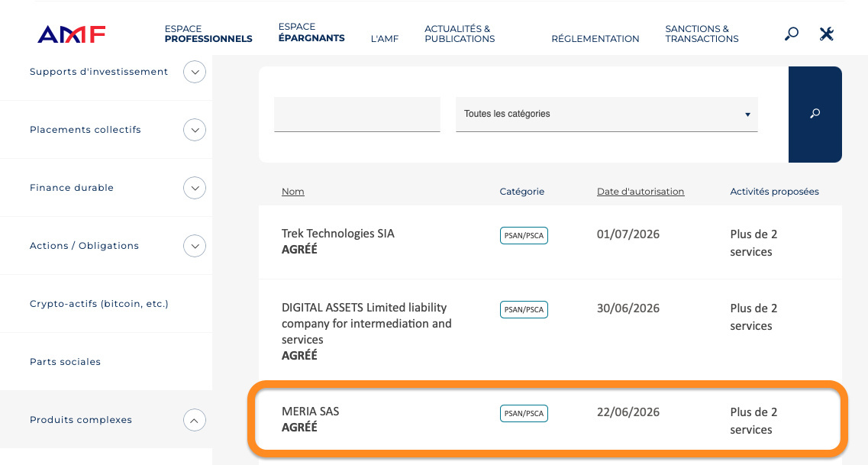Submit search with the dark blue button
This screenshot has width=868, height=465.
pyautogui.click(x=815, y=114)
